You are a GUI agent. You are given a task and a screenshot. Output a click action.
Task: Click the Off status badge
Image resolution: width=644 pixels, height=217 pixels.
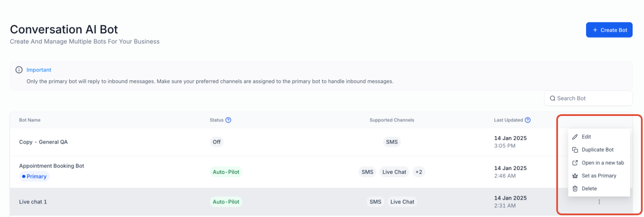pyautogui.click(x=217, y=142)
